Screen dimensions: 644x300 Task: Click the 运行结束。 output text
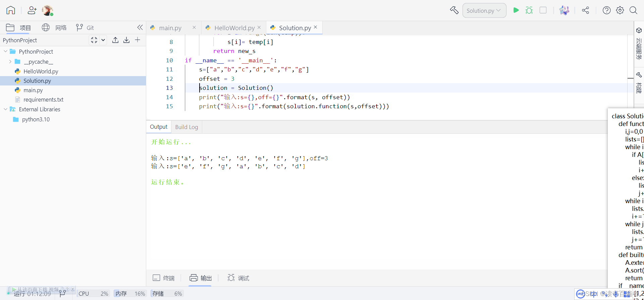[168, 182]
